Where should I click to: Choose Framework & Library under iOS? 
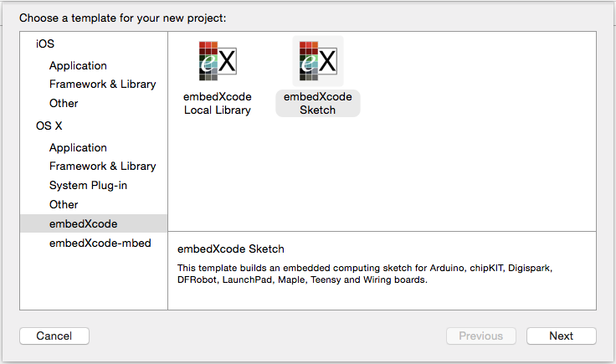click(103, 84)
